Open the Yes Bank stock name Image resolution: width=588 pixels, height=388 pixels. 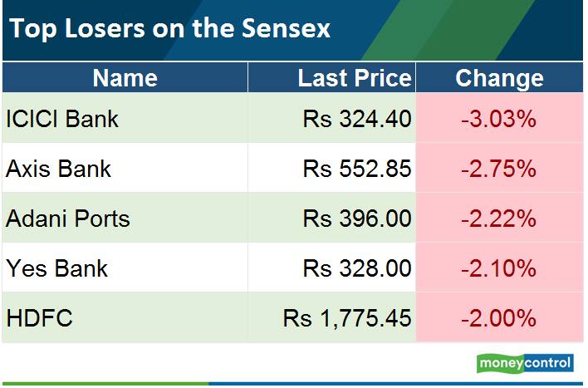[x=56, y=268]
